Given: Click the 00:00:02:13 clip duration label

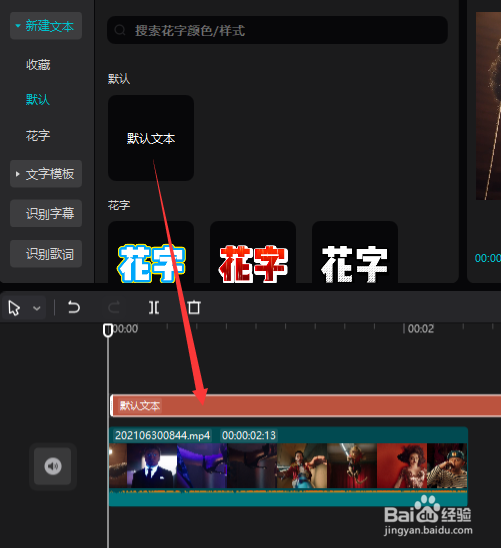Looking at the screenshot, I should pyautogui.click(x=249, y=435).
